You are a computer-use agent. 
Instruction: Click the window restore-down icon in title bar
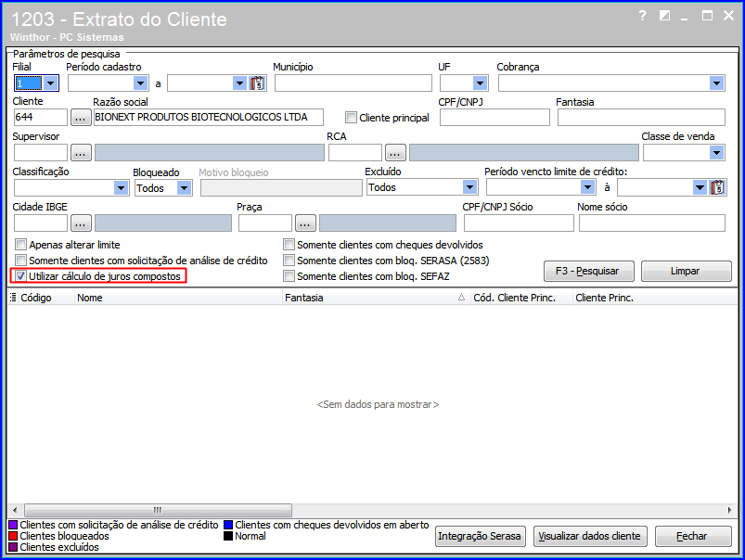[664, 16]
